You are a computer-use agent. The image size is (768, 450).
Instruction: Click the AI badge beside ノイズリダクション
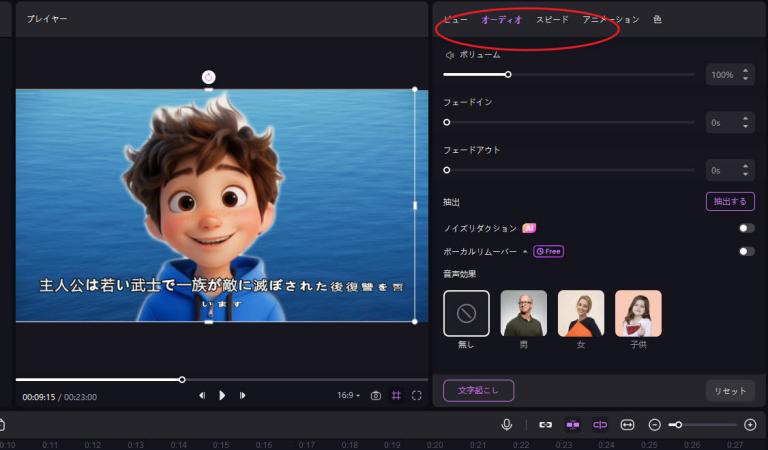(x=529, y=228)
